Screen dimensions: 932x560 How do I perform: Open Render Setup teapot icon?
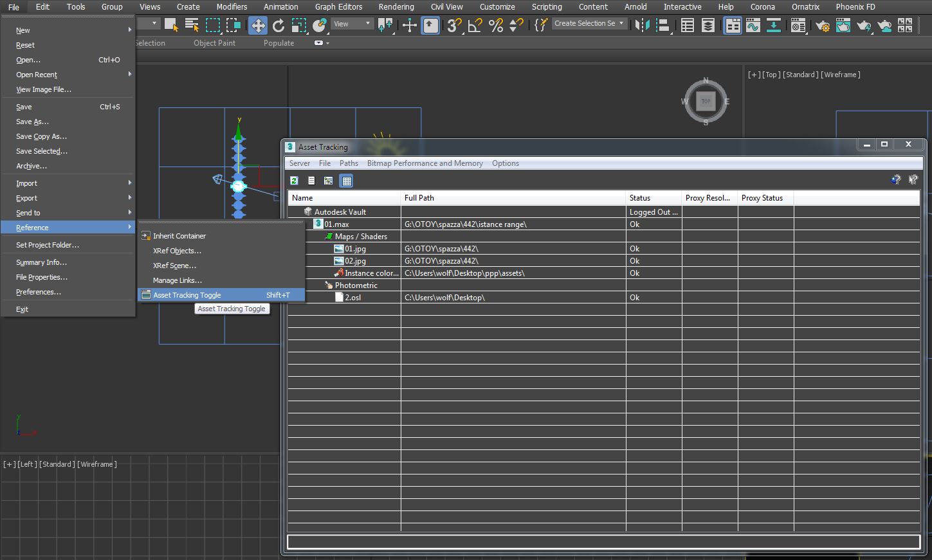tap(822, 25)
